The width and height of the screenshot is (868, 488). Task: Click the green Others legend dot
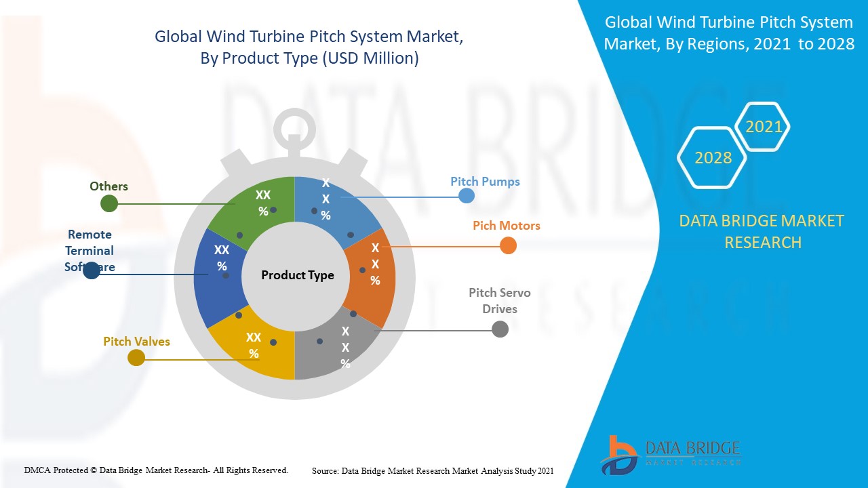point(109,203)
